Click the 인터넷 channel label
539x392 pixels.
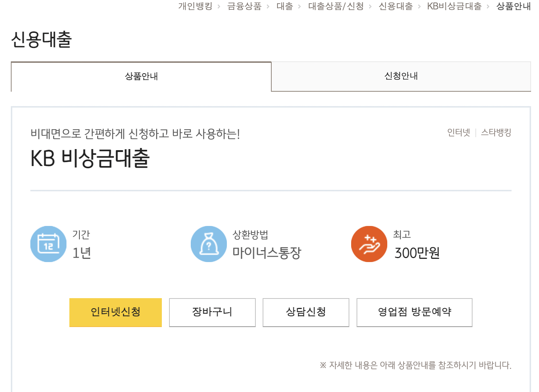[x=459, y=132]
